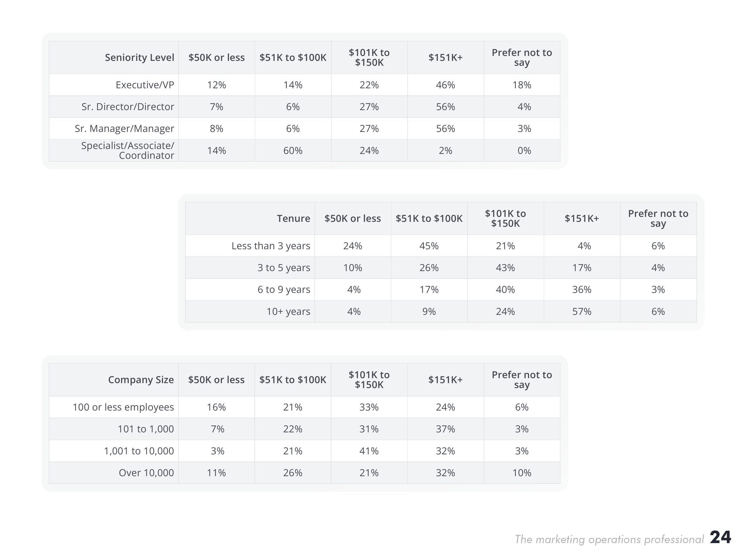The image size is (747, 560).
Task: Click the marketing operations professional footer text
Action: tap(609, 539)
